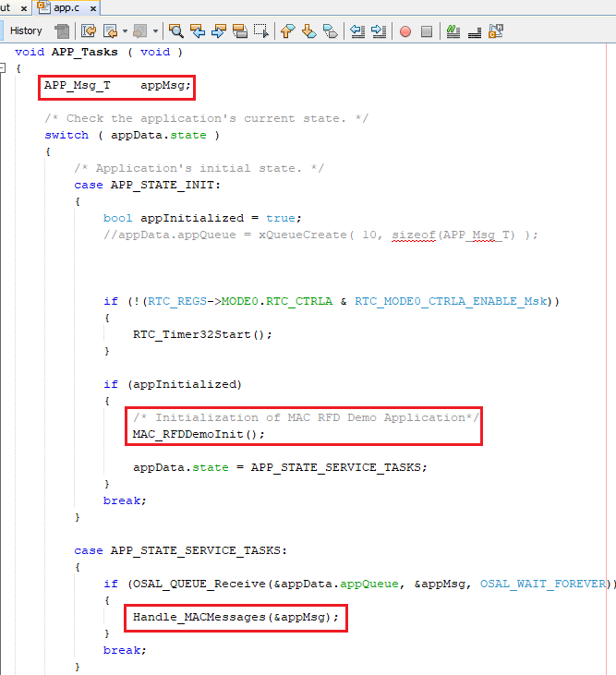Jump to previous search occurrence
This screenshot has width=616, height=675.
[197, 30]
